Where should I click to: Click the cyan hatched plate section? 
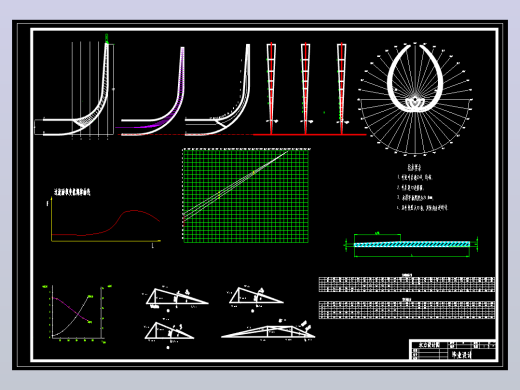[412, 245]
